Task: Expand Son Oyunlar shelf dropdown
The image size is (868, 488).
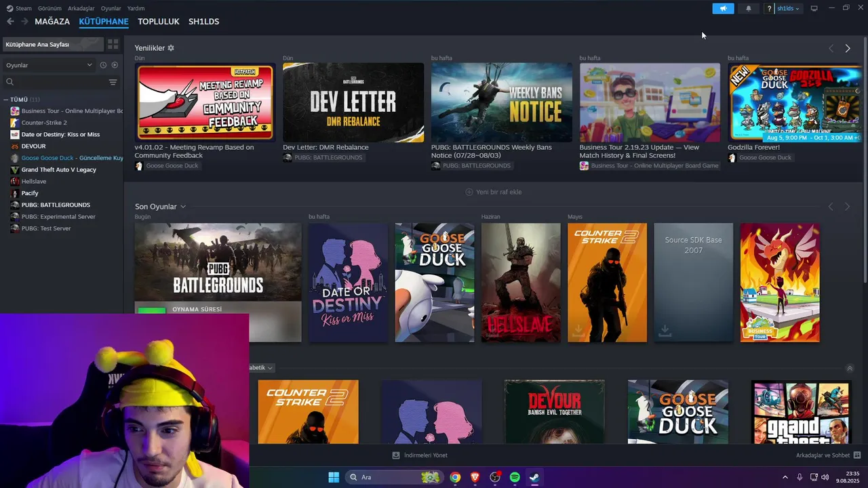Action: [183, 207]
